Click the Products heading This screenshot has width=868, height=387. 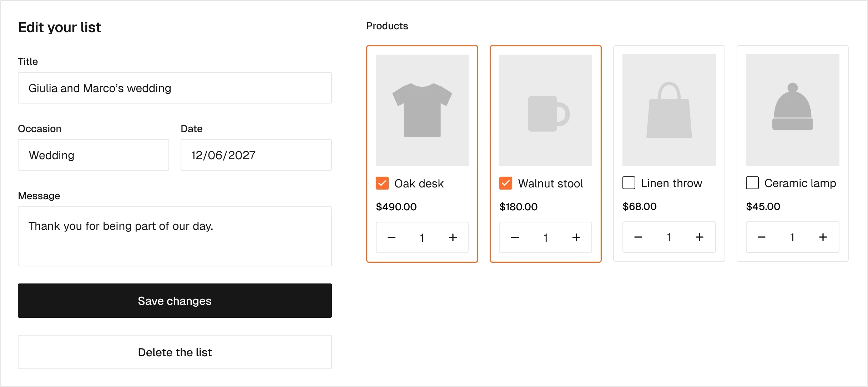[387, 26]
